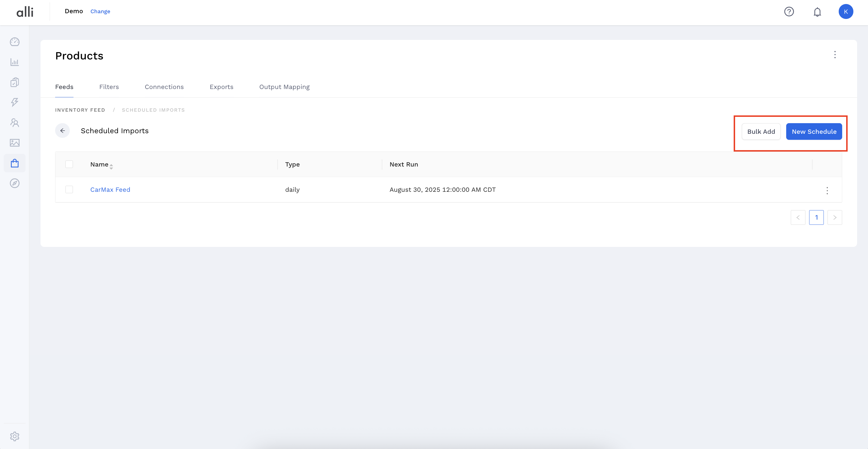
Task: Open the audiences people icon
Action: pyautogui.click(x=14, y=123)
